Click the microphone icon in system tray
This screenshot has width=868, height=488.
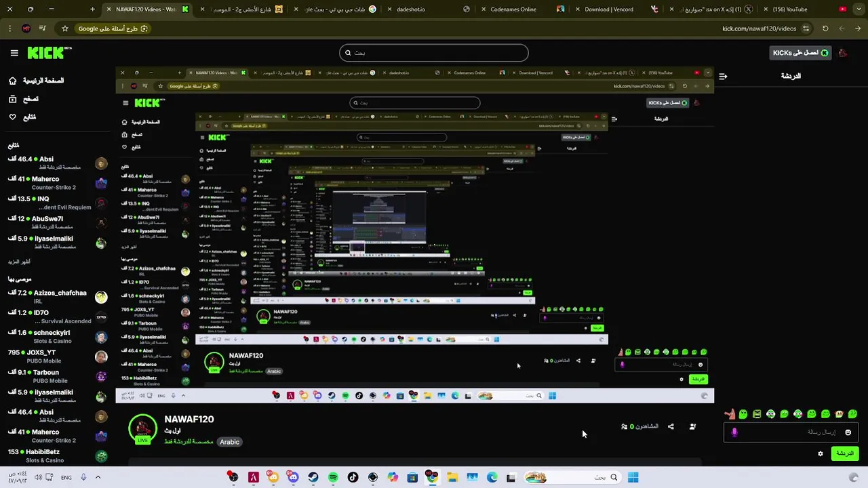(x=83, y=477)
